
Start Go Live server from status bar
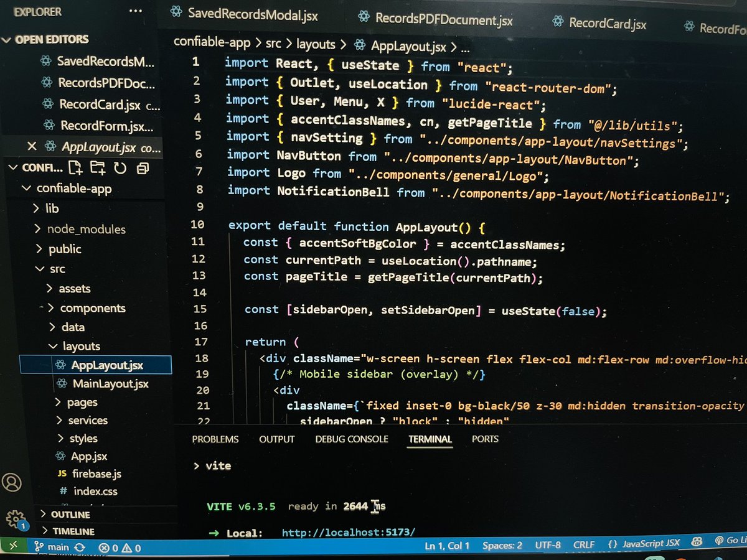pyautogui.click(x=730, y=541)
